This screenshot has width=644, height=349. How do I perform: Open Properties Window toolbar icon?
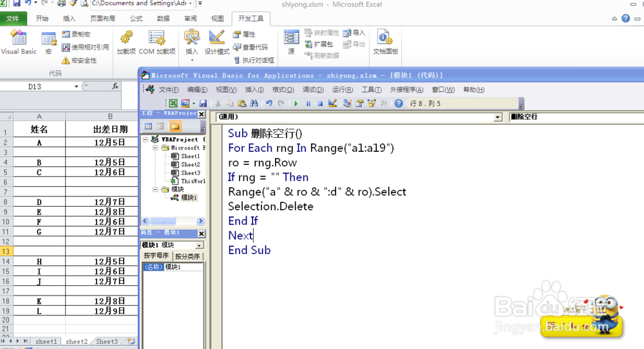coord(359,104)
